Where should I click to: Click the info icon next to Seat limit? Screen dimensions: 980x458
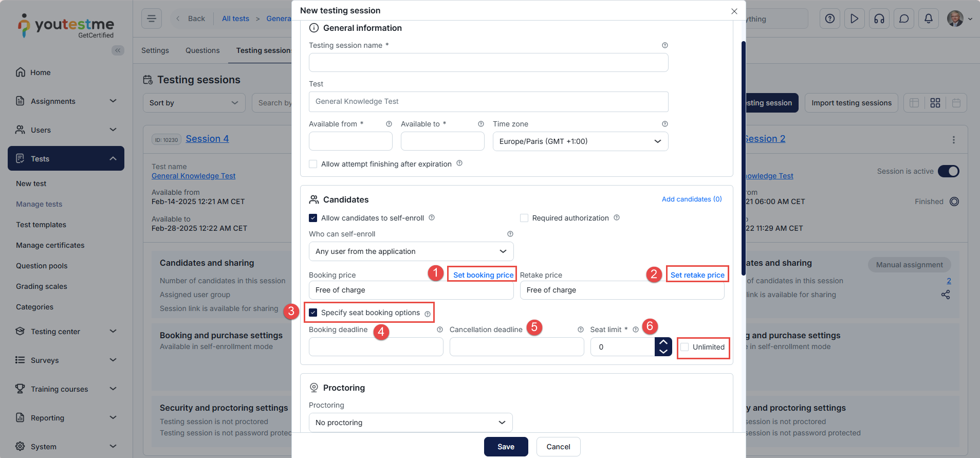tap(636, 329)
